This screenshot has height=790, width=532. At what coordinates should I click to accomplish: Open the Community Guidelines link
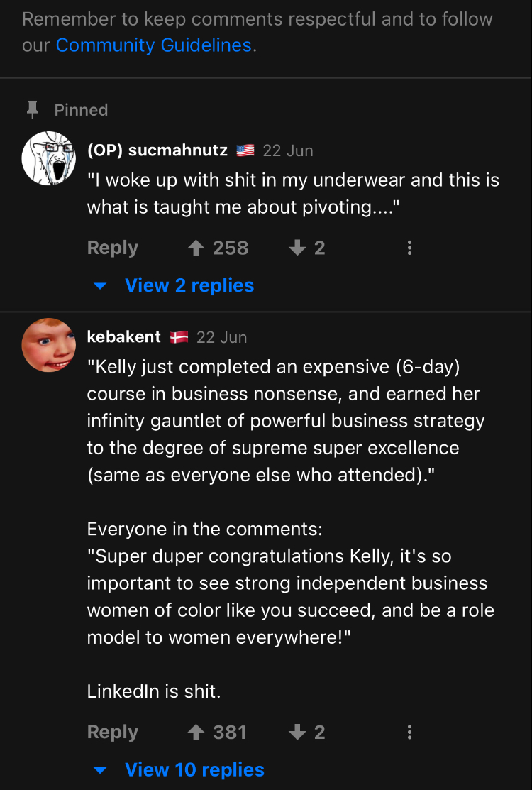click(153, 45)
